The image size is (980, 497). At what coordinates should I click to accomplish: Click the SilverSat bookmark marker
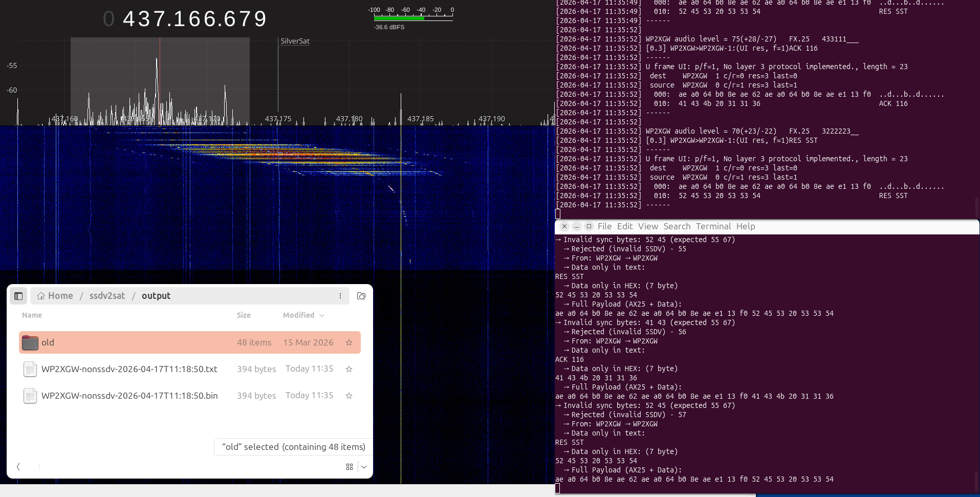coord(295,41)
